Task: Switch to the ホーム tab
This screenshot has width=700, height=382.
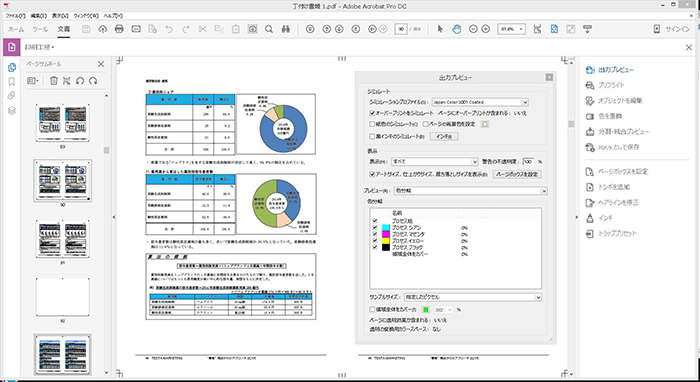Action: click(x=16, y=29)
